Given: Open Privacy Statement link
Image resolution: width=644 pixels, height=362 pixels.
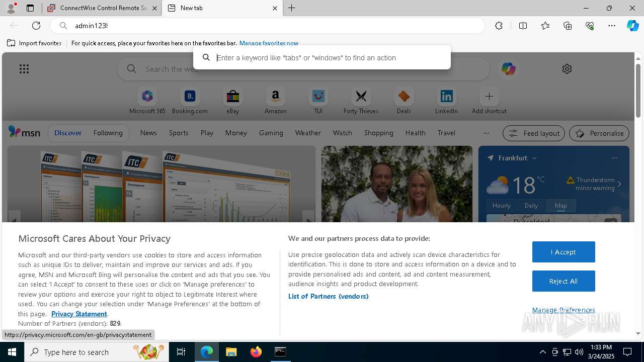Looking at the screenshot, I should coord(79,314).
